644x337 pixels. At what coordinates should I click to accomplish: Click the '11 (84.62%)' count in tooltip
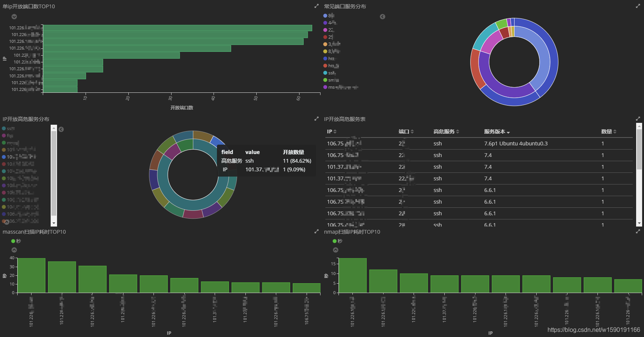pos(297,161)
